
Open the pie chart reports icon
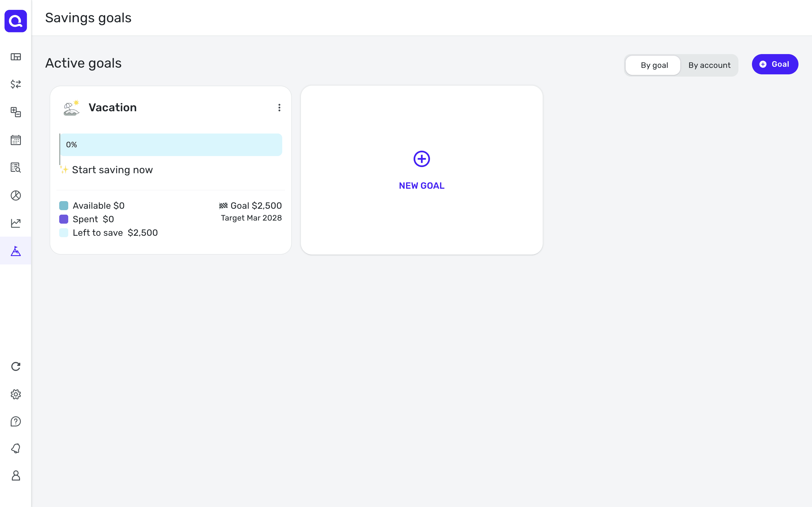click(16, 195)
